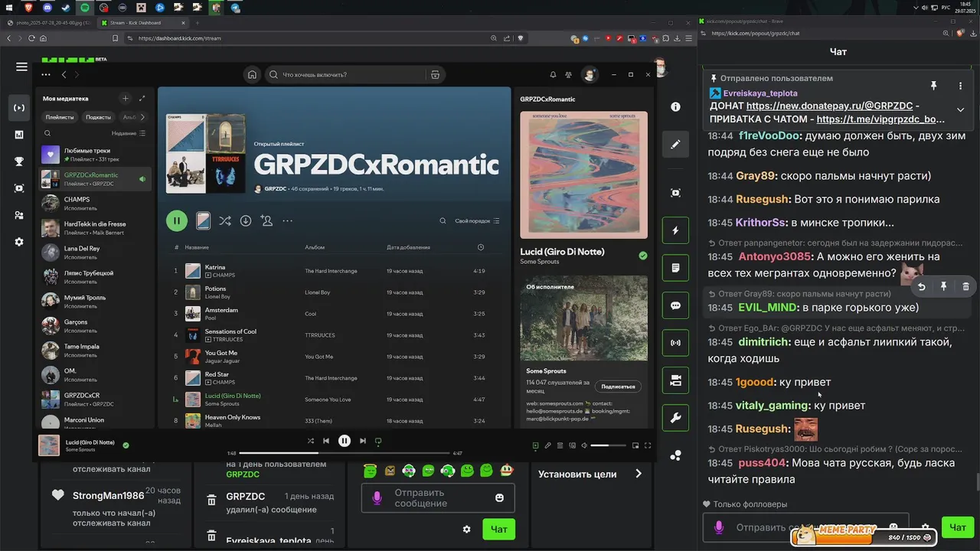Screen dimensions: 980x551
Task: Mute Spotify volume speaker icon
Action: coord(584,445)
